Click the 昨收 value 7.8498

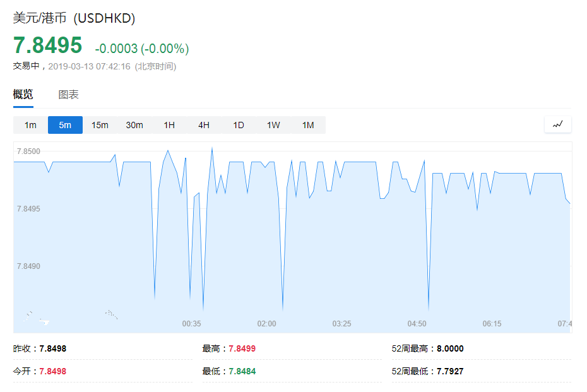(x=53, y=348)
